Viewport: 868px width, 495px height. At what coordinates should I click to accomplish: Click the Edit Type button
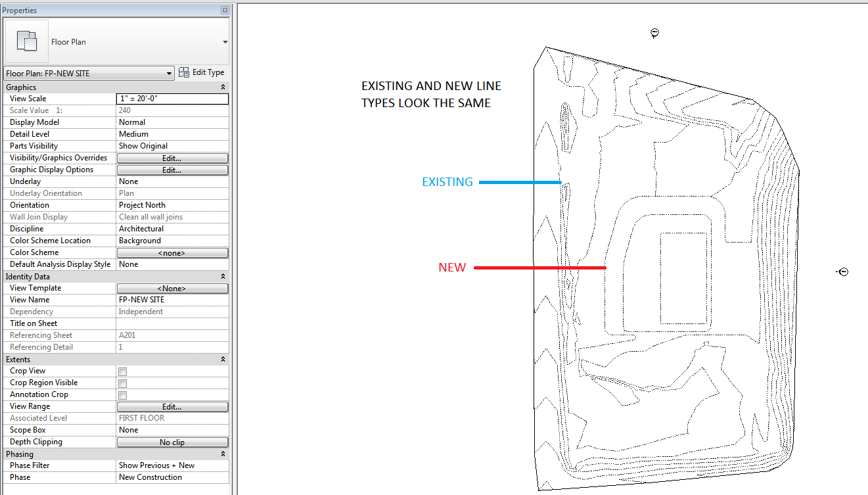tap(202, 72)
